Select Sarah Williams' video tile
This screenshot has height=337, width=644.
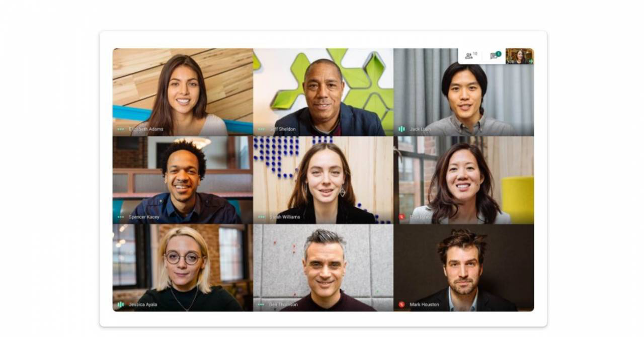tap(323, 180)
